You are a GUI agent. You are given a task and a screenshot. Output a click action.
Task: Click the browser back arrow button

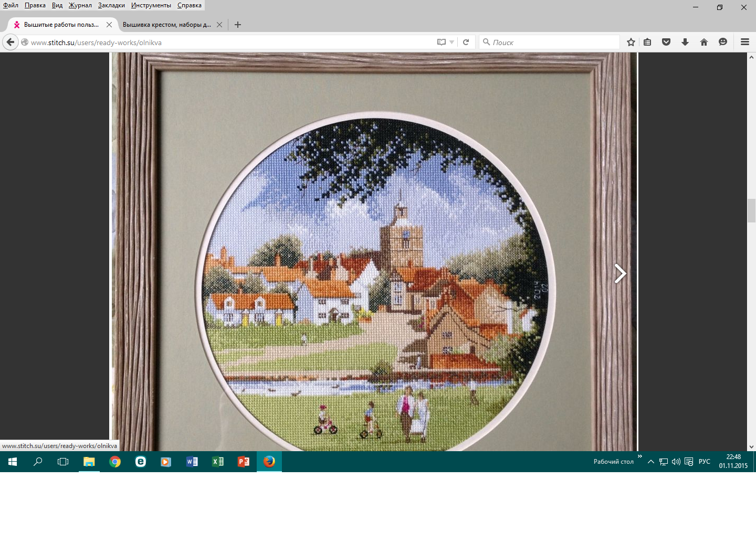(x=10, y=42)
